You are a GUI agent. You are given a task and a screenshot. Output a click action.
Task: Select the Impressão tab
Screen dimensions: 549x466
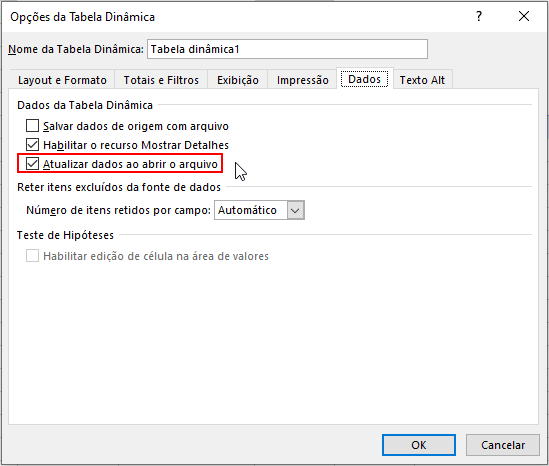tap(303, 80)
